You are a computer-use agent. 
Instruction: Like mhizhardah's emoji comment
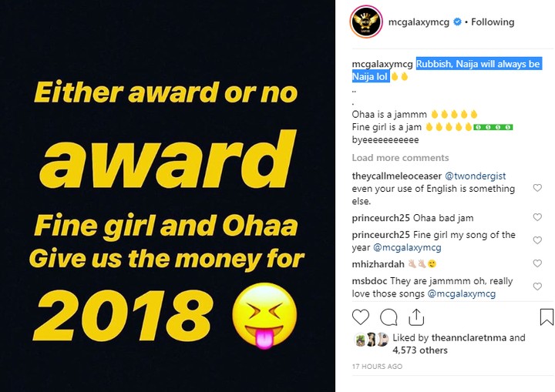pos(537,263)
